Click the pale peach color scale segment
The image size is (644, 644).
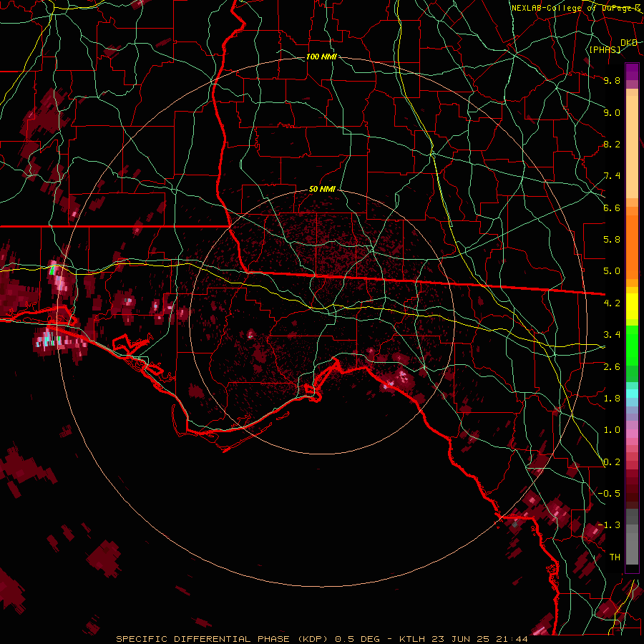pos(632,148)
